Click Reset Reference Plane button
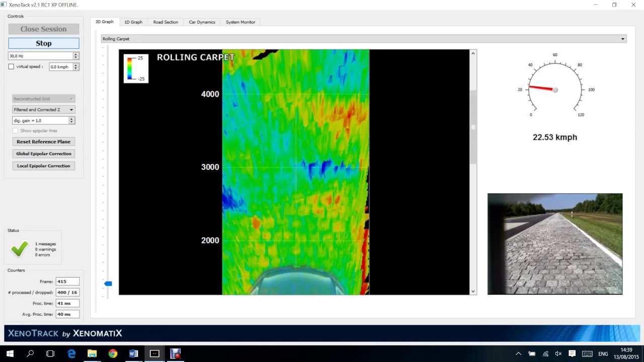Image resolution: width=644 pixels, height=362 pixels. (x=44, y=142)
